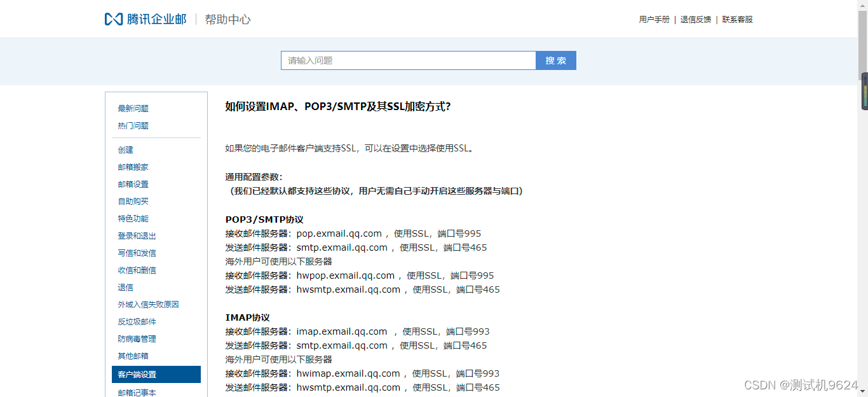Select 热门问题 in the sidebar
The image size is (868, 397).
[x=133, y=126]
